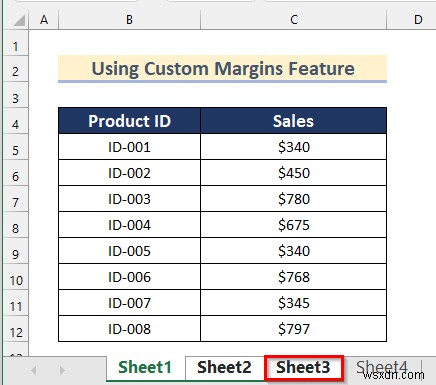Select row 10 header

click(15, 277)
